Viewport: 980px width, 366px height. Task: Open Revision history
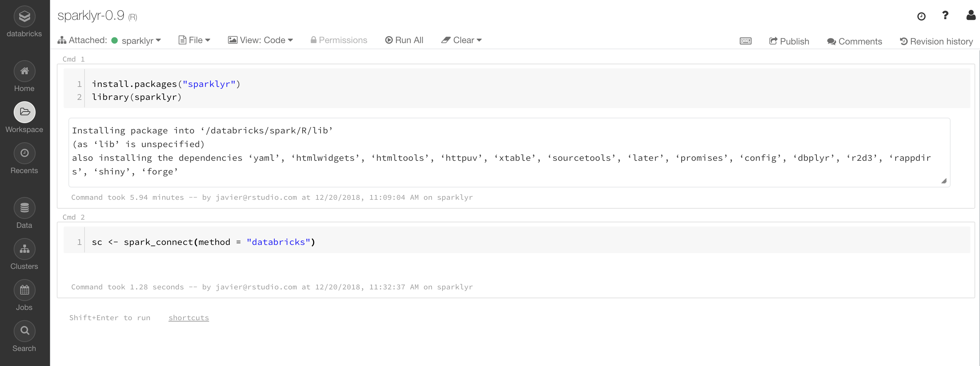[x=936, y=41]
